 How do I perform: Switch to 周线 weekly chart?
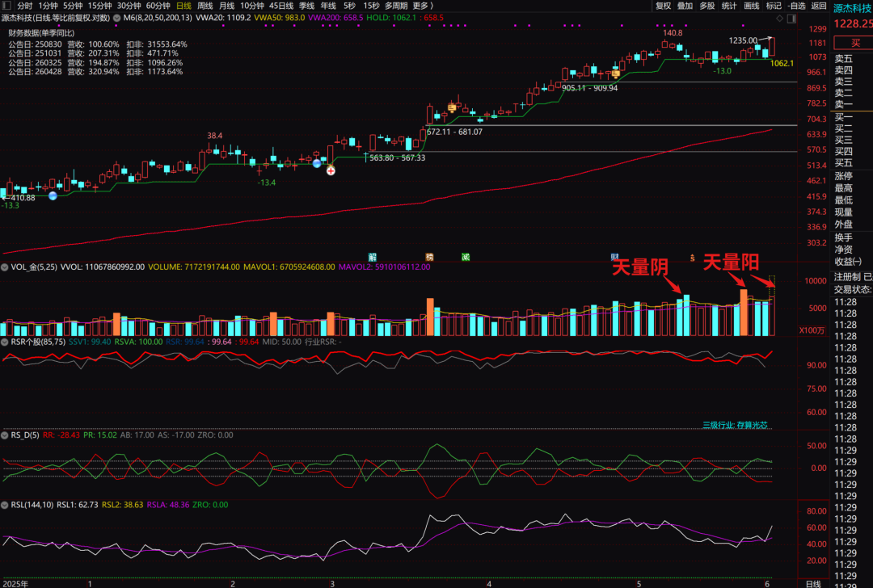205,6
